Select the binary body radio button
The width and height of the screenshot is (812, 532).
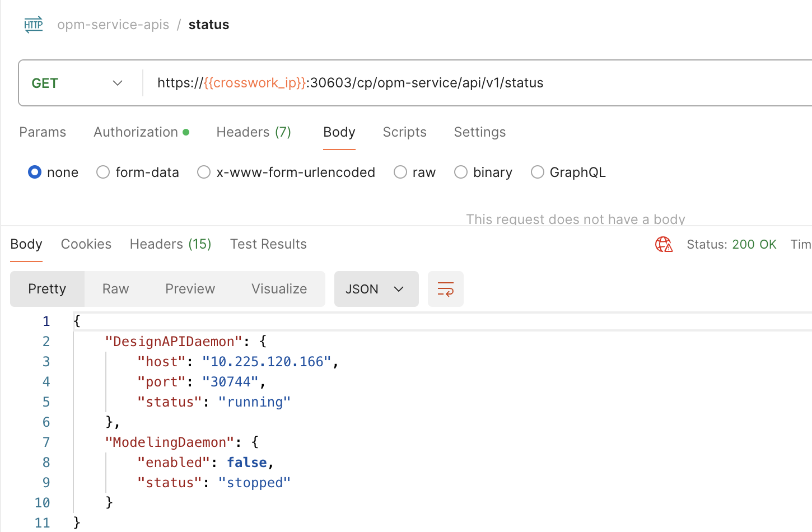click(461, 172)
